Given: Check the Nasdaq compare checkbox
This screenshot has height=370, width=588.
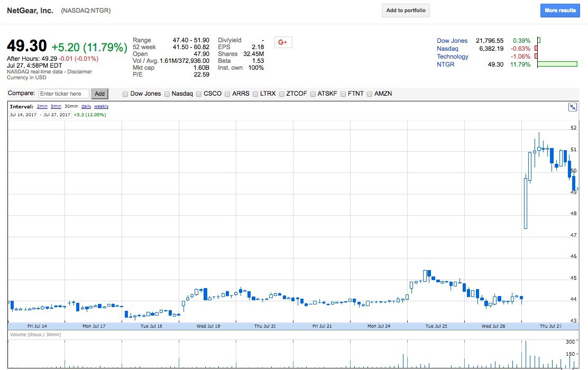Looking at the screenshot, I should pyautogui.click(x=167, y=94).
